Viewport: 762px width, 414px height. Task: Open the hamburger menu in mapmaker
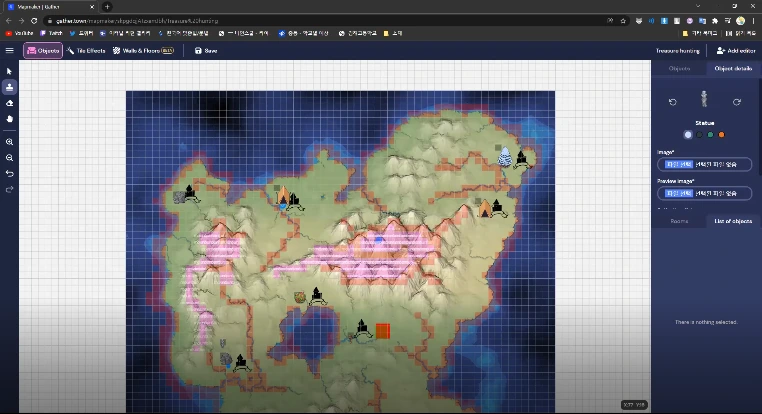[9, 51]
